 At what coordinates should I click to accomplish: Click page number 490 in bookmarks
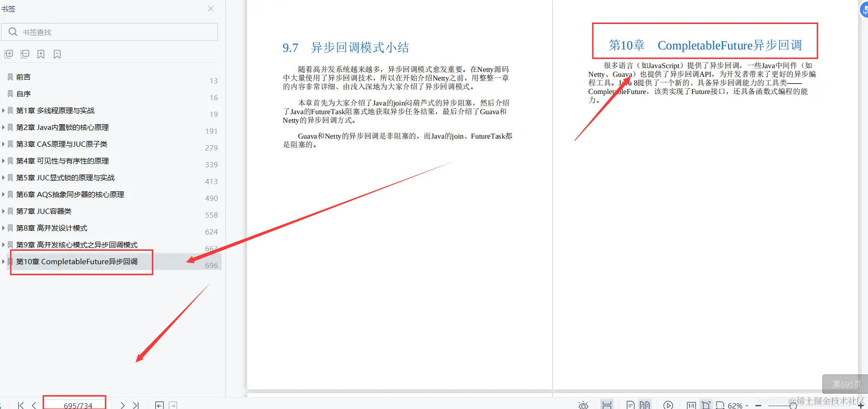pos(211,198)
